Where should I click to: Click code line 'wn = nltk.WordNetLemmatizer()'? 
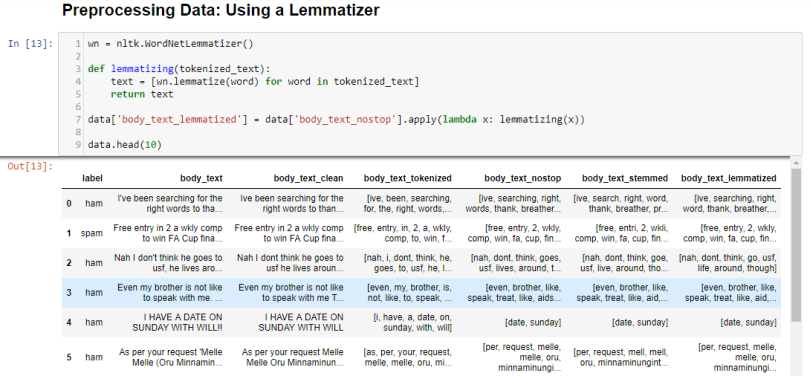point(170,44)
